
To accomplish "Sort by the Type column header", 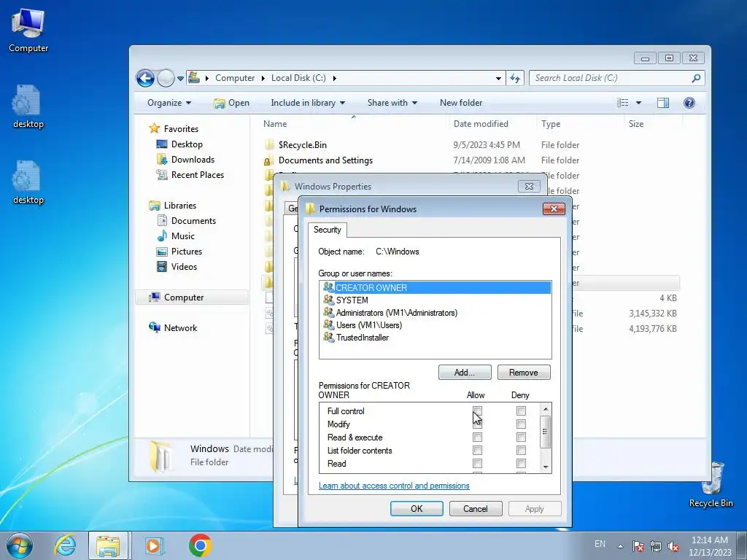I will (x=580, y=124).
